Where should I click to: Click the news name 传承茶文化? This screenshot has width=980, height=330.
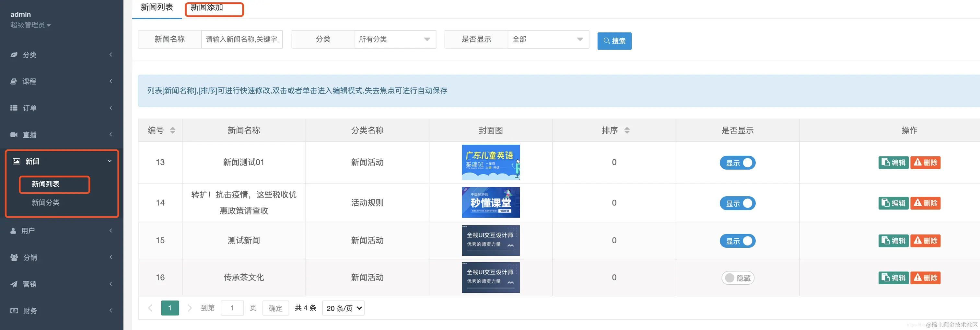point(243,278)
